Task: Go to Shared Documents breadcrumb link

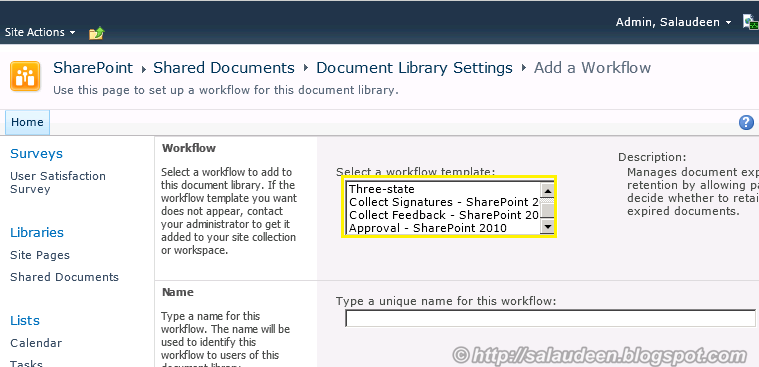Action: tap(224, 68)
